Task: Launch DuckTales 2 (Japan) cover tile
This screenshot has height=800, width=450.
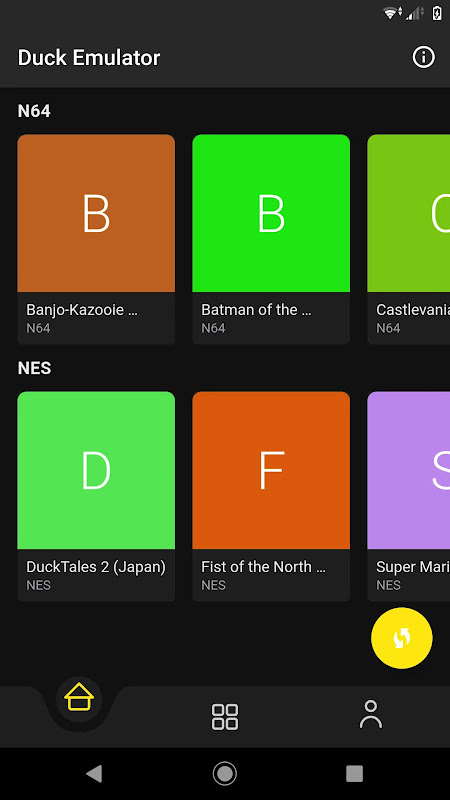Action: 96,470
